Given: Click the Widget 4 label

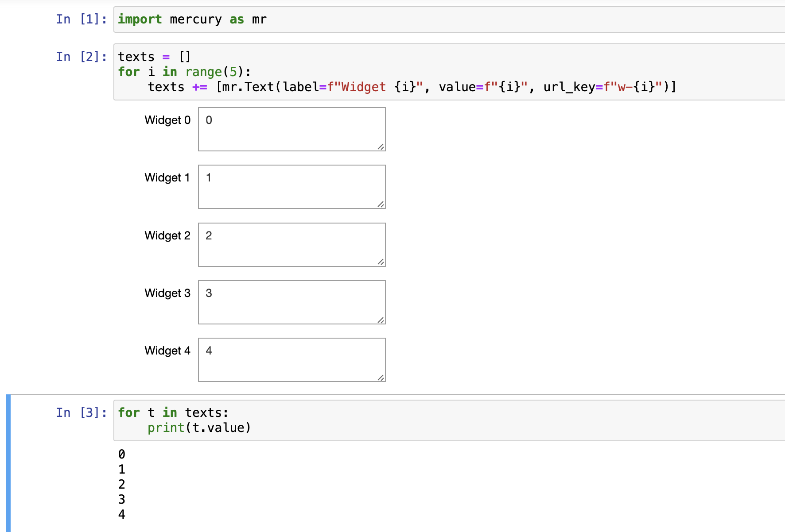Looking at the screenshot, I should pos(167,350).
